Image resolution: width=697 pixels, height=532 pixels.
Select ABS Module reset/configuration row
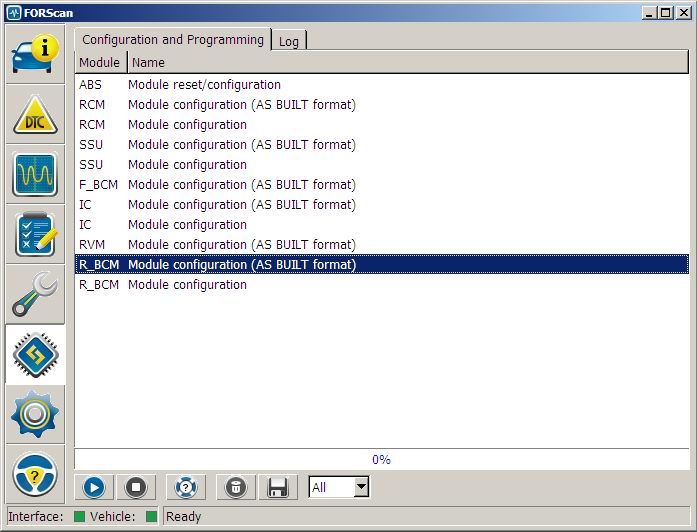pyautogui.click(x=382, y=84)
